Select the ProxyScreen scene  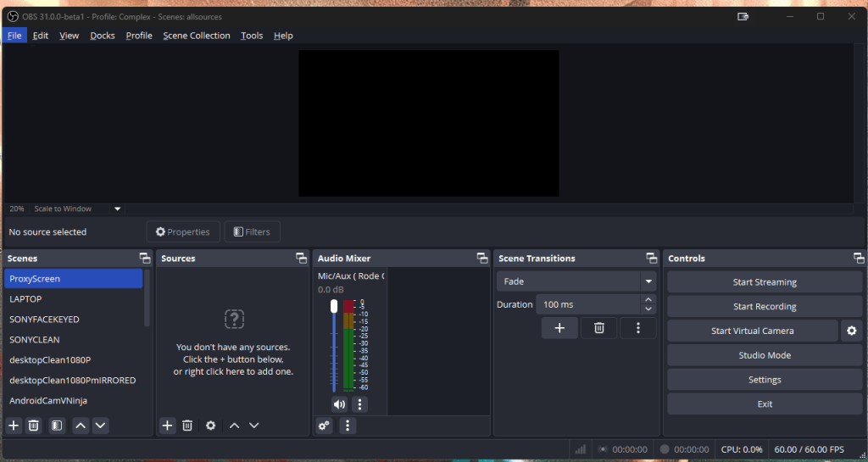click(73, 278)
